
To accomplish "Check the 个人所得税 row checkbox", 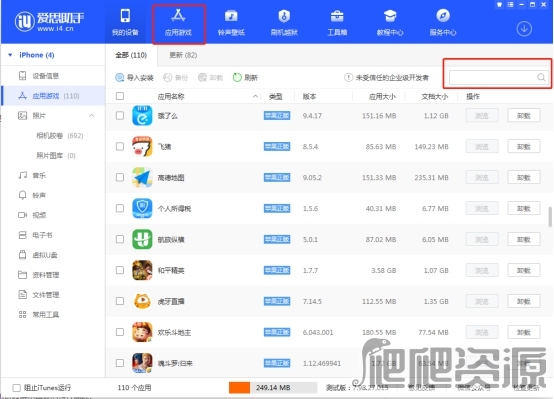I will [120, 208].
